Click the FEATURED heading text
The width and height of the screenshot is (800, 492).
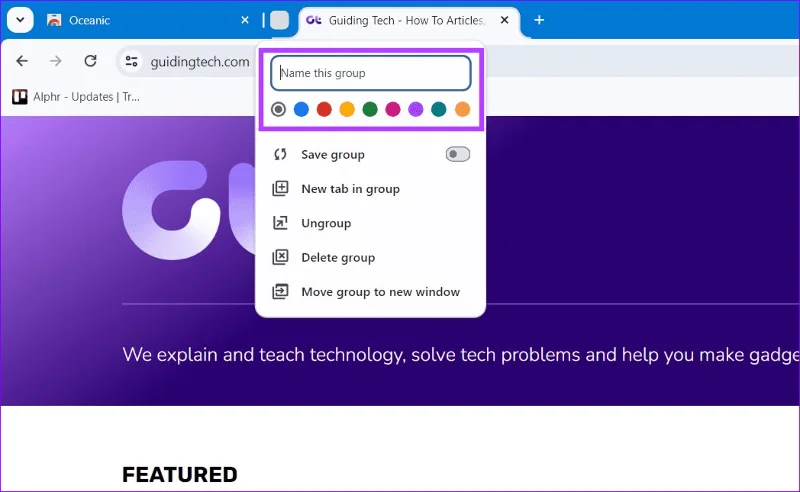tap(180, 475)
